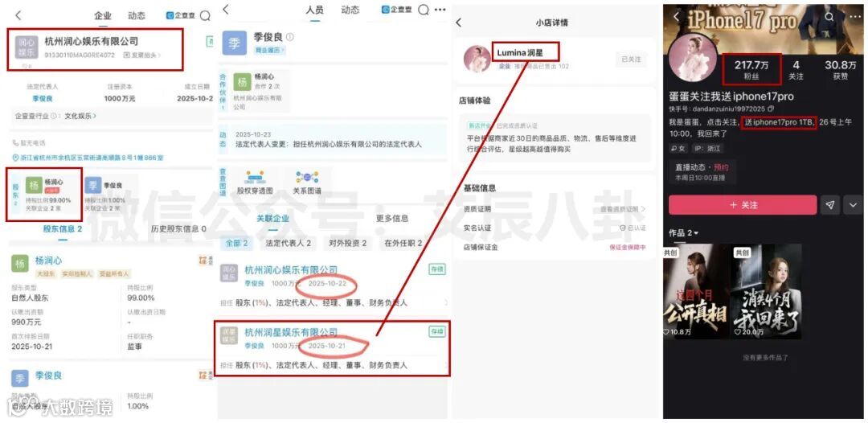Tap the search icon on the company page
The width and height of the screenshot is (868, 423).
[x=205, y=15]
